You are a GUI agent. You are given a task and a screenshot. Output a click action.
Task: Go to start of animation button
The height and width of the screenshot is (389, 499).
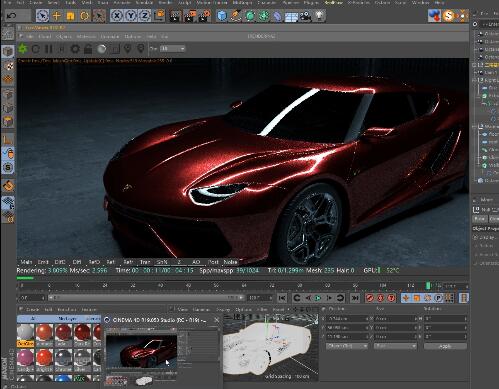click(x=282, y=298)
